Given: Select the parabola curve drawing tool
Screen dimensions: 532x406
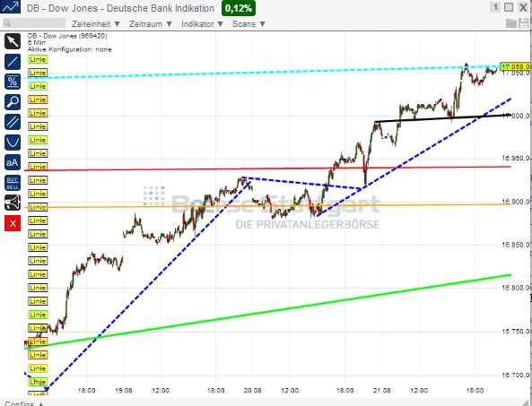Looking at the screenshot, I should tap(13, 143).
